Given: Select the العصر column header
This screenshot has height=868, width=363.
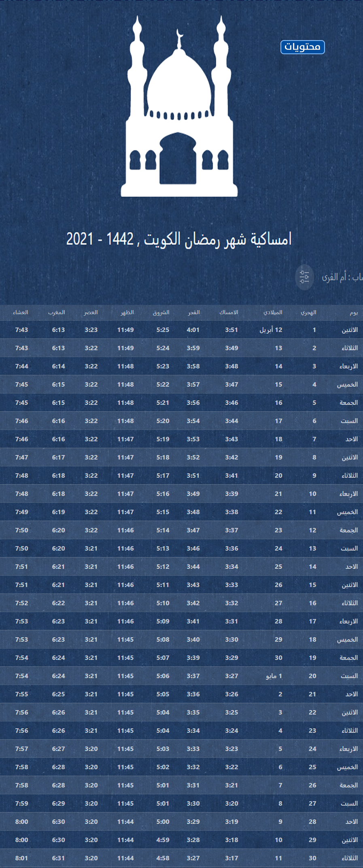Looking at the screenshot, I should click(91, 312).
